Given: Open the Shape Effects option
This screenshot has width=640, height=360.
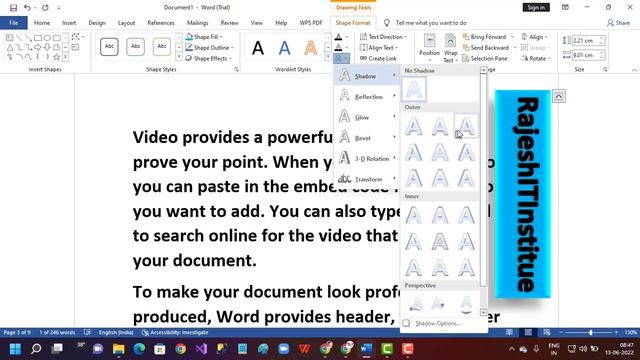Looking at the screenshot, I should coord(208,58).
